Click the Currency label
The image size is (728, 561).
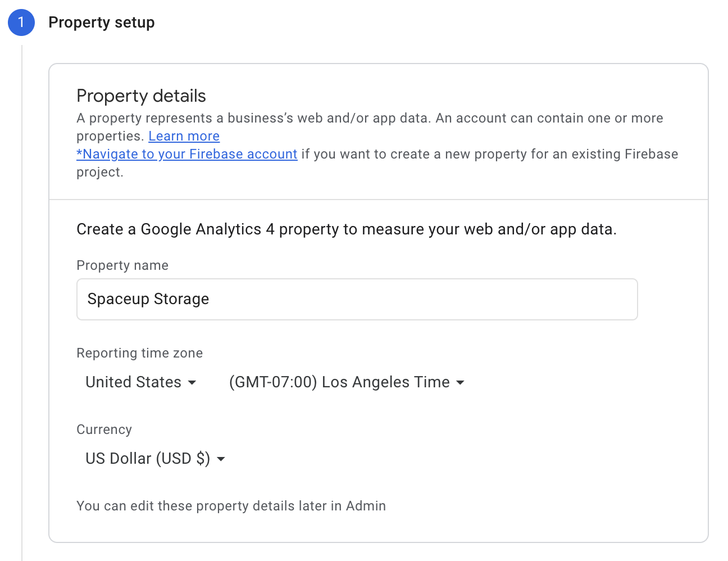104,429
